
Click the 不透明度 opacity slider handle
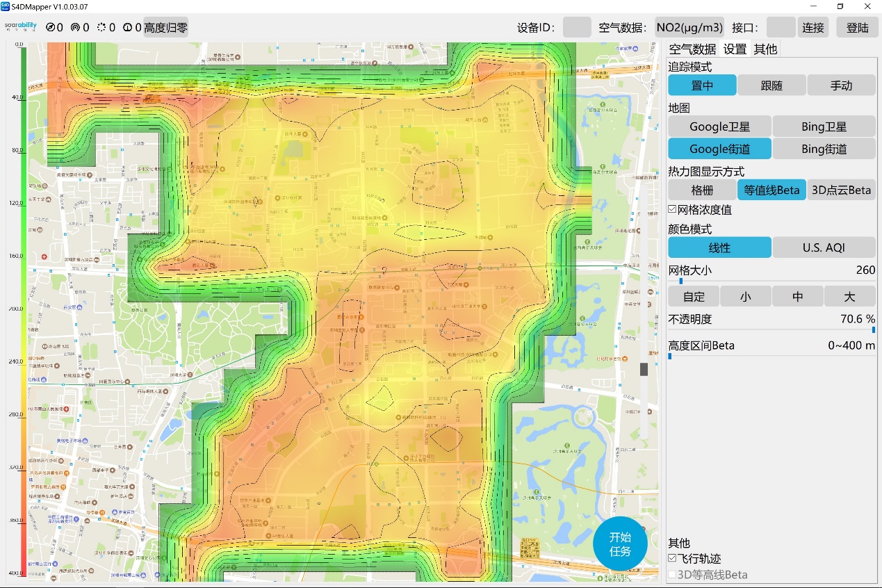coord(873,329)
